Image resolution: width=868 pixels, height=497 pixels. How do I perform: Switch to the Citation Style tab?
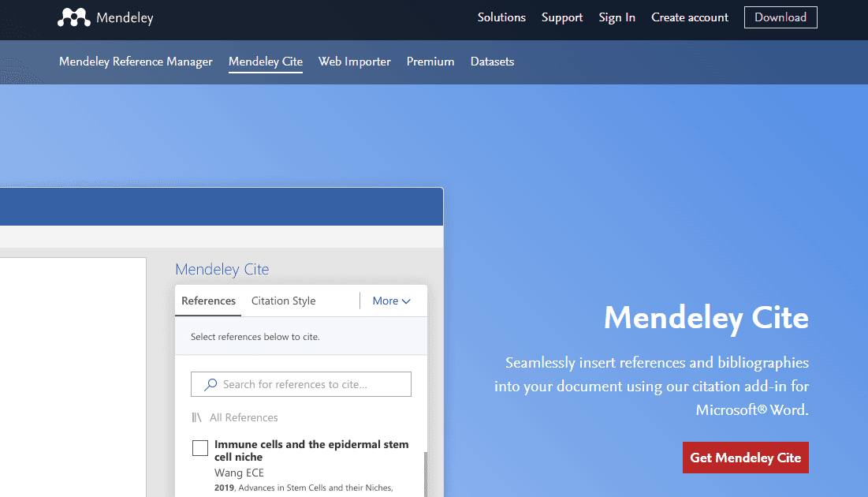pyautogui.click(x=283, y=301)
